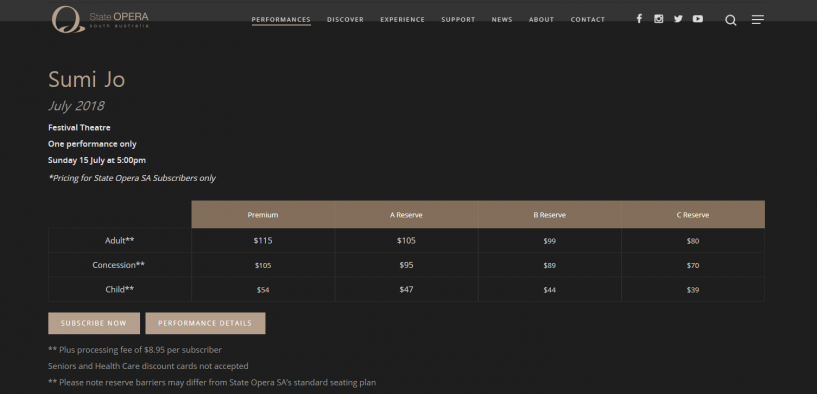817x394 pixels.
Task: Click the Concession Premium price $105
Action: 263,265
